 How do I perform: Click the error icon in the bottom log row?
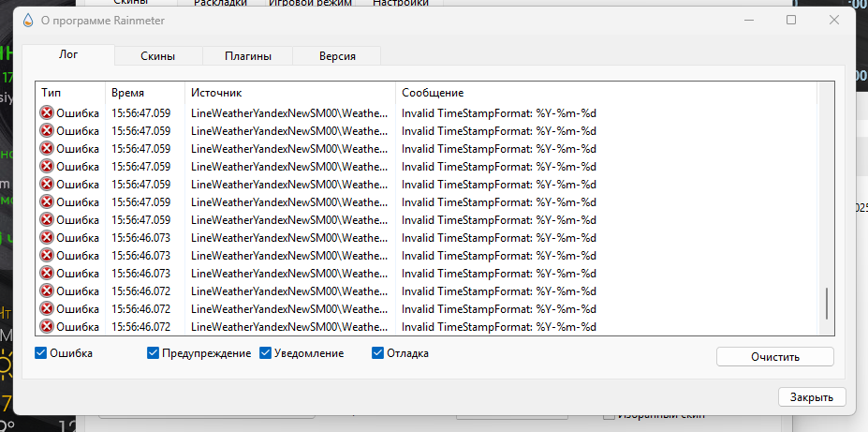pos(47,326)
